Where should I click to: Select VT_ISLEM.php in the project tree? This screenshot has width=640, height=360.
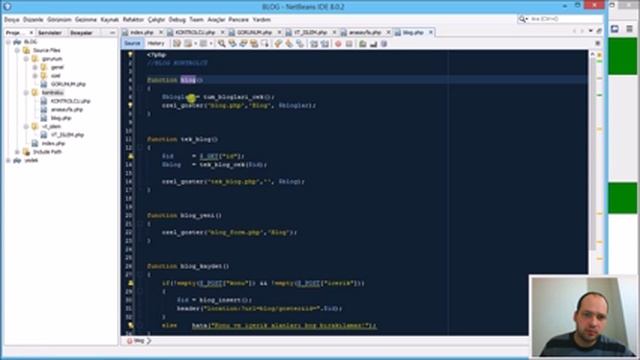click(x=67, y=135)
